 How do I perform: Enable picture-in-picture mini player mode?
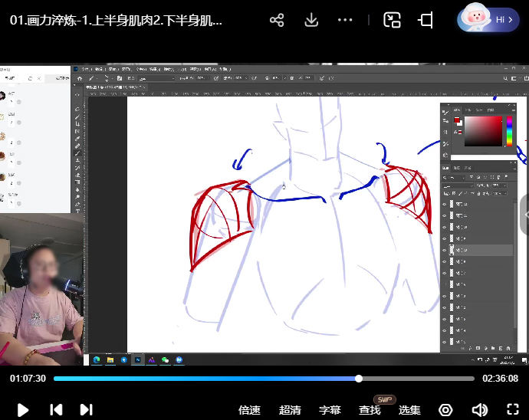click(393, 20)
